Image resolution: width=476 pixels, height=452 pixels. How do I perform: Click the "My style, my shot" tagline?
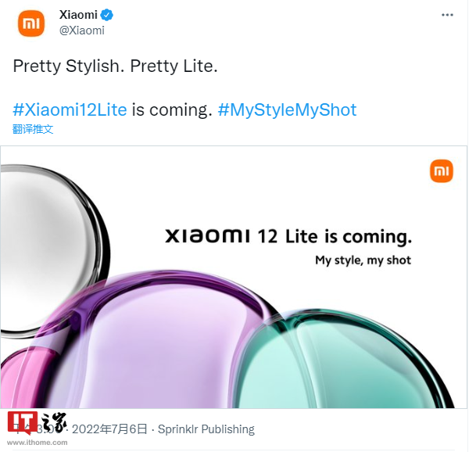(x=363, y=260)
